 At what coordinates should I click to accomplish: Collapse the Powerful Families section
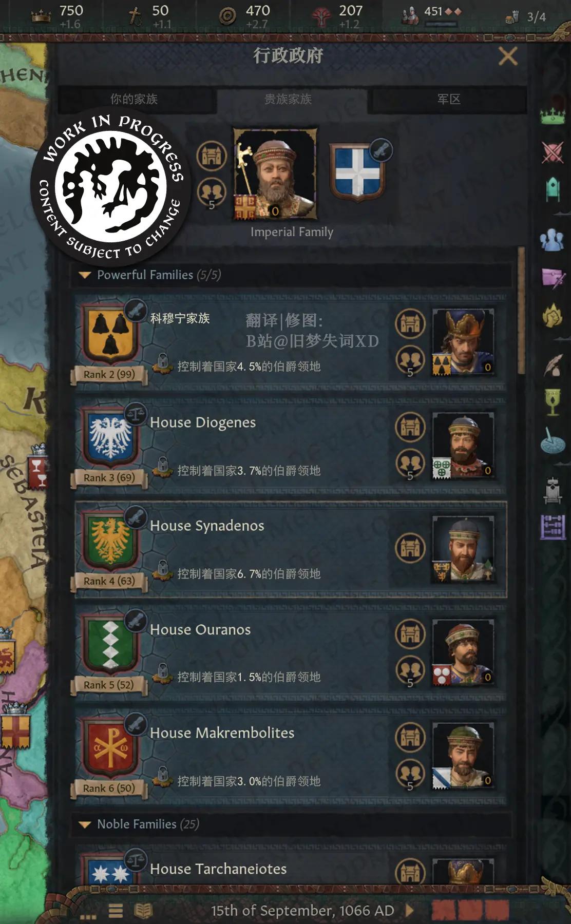84,275
